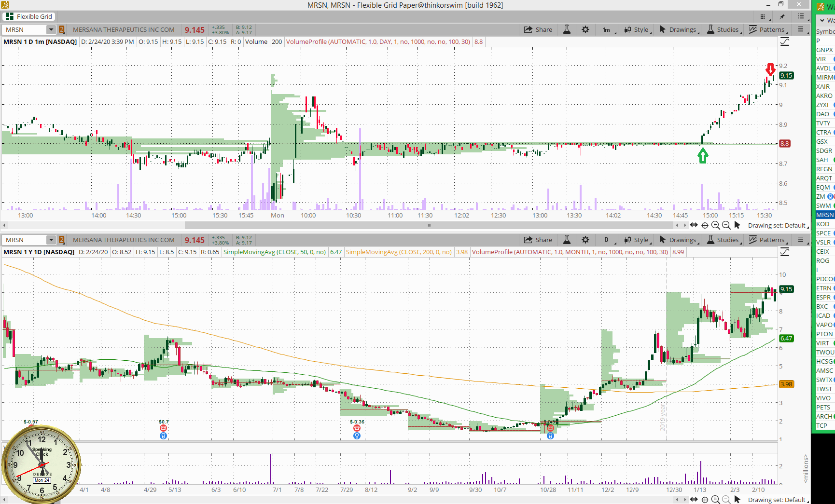
Task: Open the list menu icon on 1m chart toolbar
Action: tap(800, 29)
